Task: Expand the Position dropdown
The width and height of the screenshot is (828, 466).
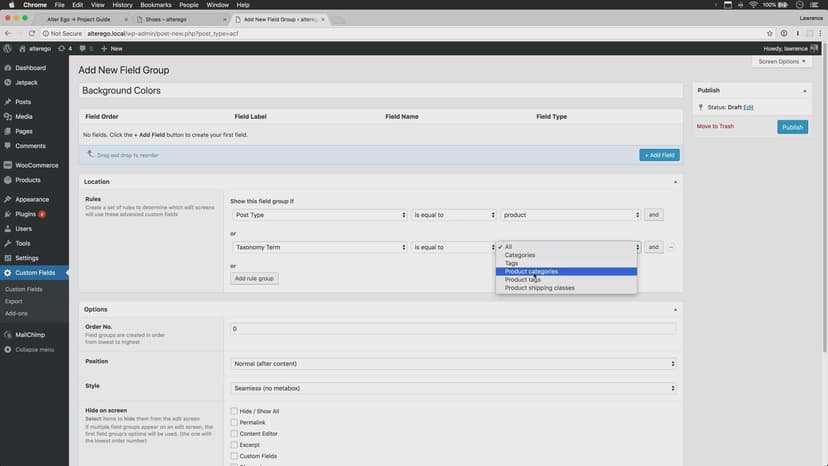Action: (453, 364)
